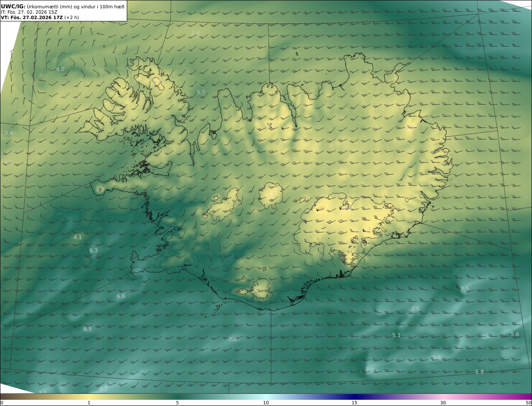Select the 3.7 value label
This screenshot has width=532, height=406.
[x=201, y=92]
